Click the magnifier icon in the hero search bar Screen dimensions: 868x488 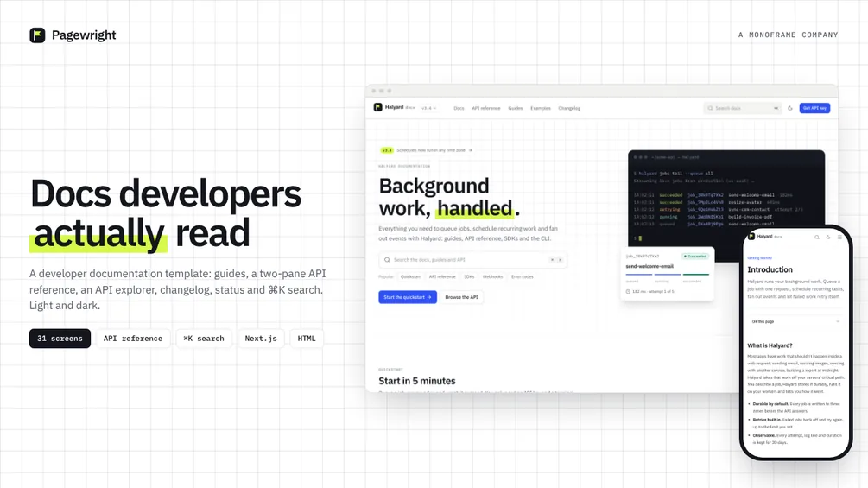387,259
